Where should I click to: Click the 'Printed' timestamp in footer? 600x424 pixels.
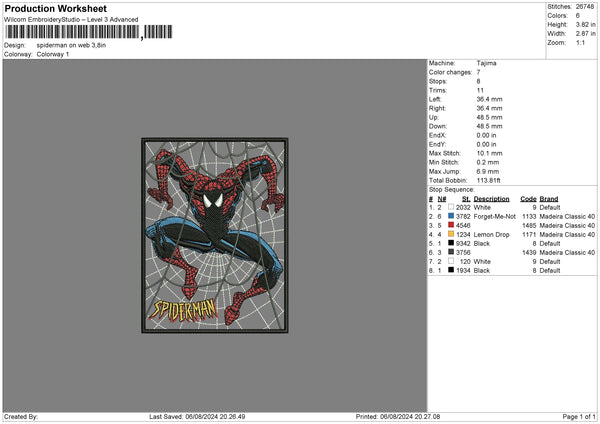pyautogui.click(x=398, y=417)
